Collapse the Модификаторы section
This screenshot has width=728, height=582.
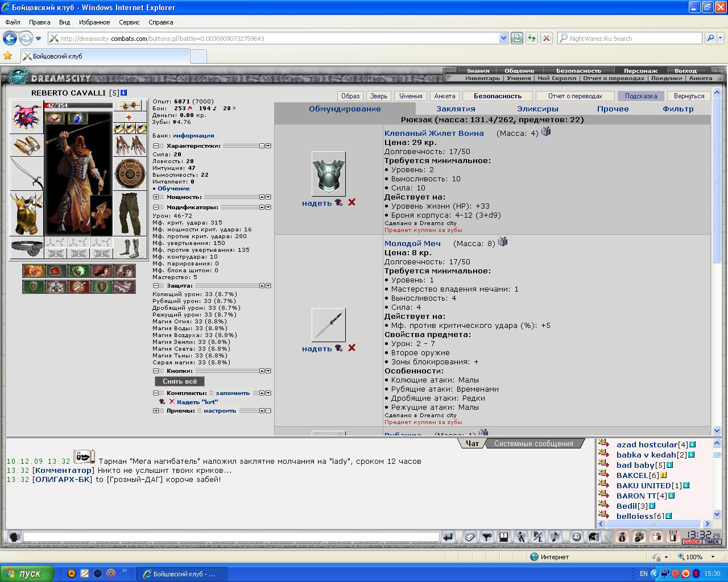click(156, 207)
